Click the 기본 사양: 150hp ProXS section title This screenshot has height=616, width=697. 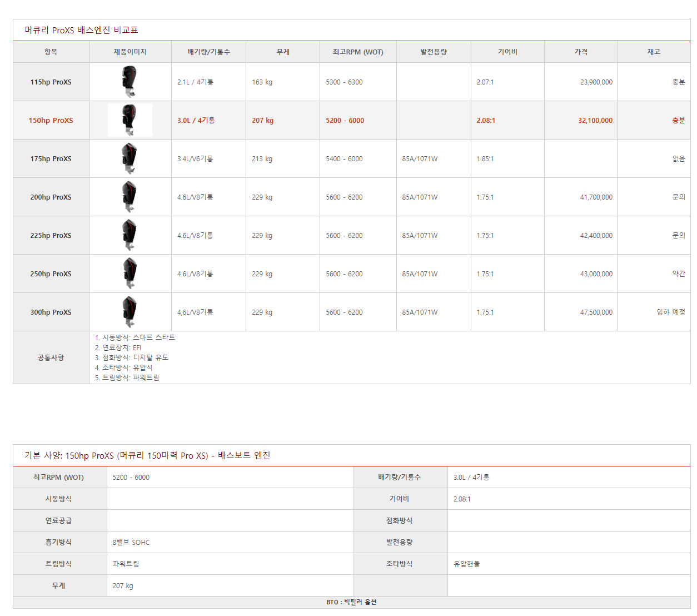(x=147, y=455)
